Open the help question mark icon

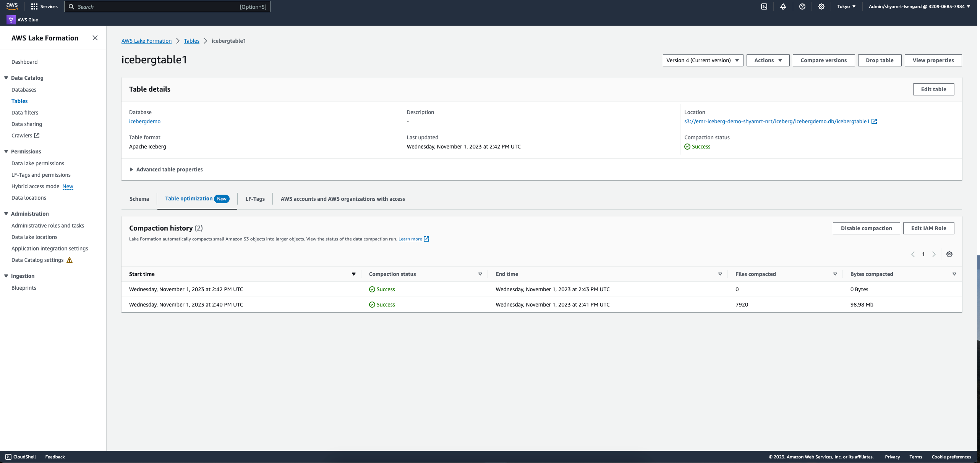pyautogui.click(x=802, y=6)
